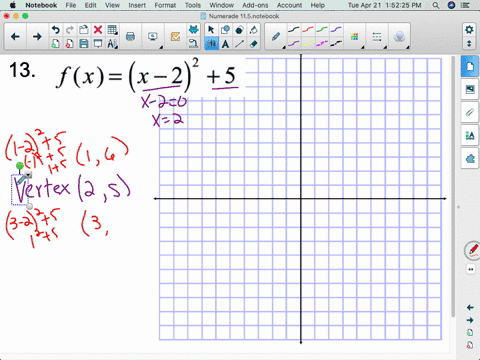Open toolbar settings gear
This screenshot has height=360, width=480.
(x=469, y=30)
